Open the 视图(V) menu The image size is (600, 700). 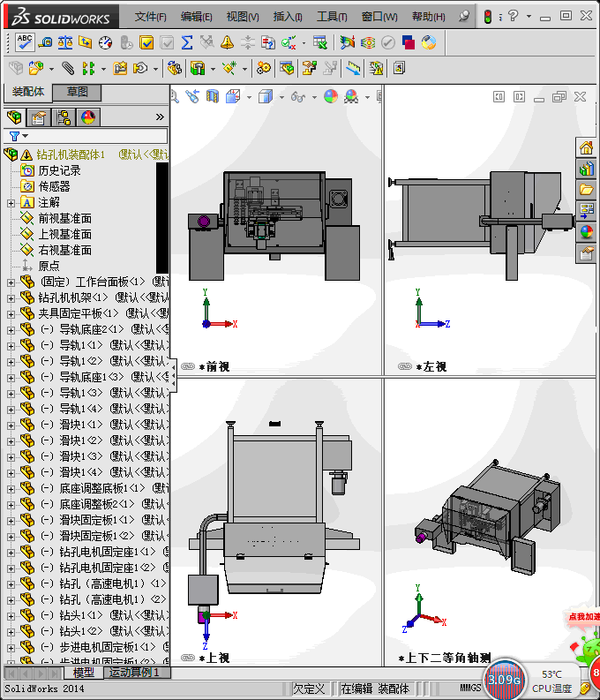click(x=243, y=17)
